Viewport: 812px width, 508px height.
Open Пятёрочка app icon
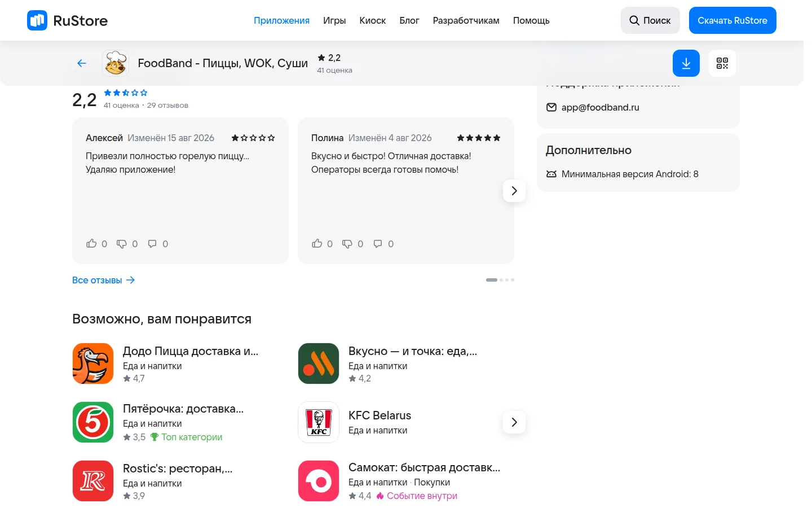point(93,422)
